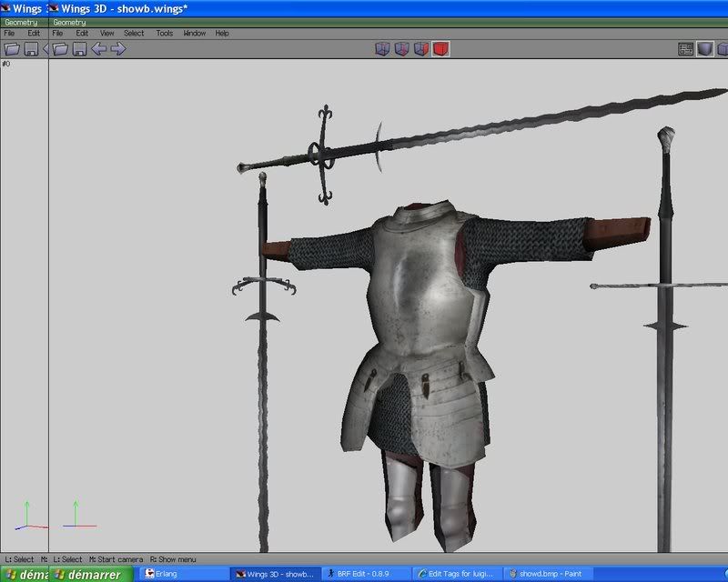Open the View dropdown menu
The width and height of the screenshot is (728, 582).
[x=106, y=34]
